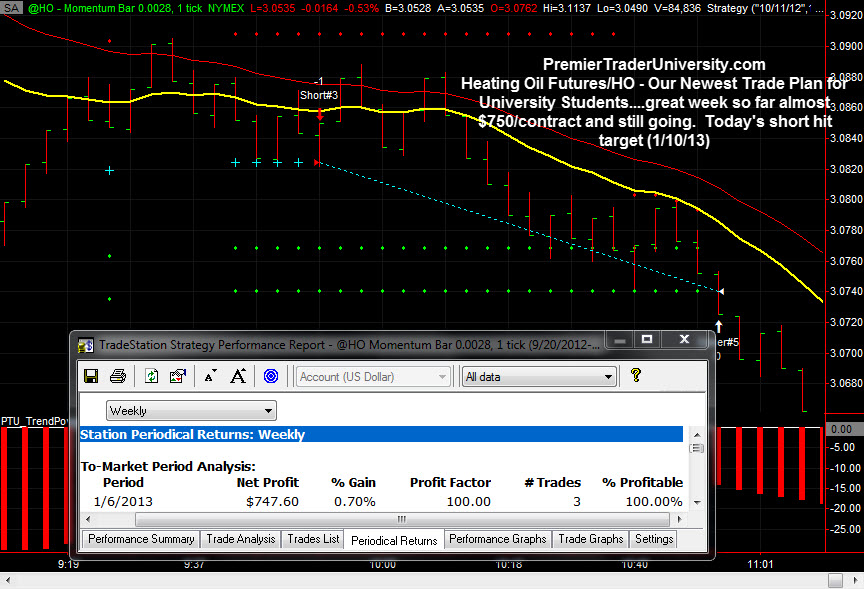Screen dimensions: 864x589
Task: Click the 9:37 time axis label
Action: (x=194, y=564)
